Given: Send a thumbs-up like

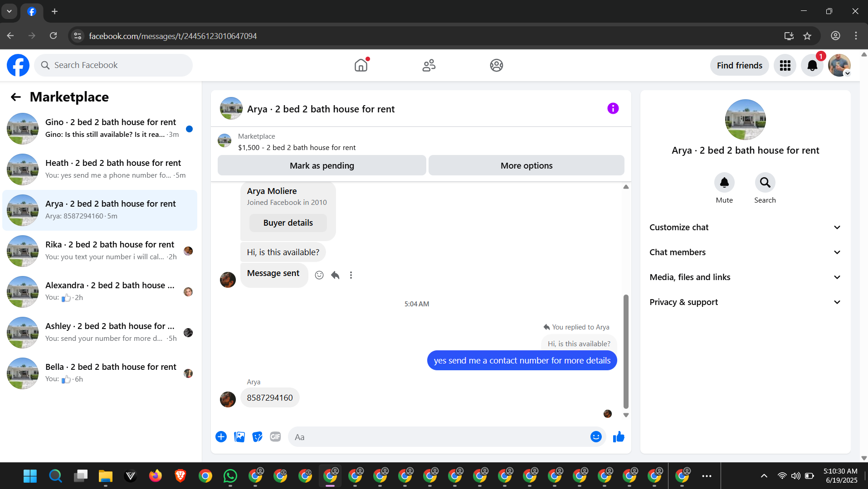Looking at the screenshot, I should coord(619,436).
